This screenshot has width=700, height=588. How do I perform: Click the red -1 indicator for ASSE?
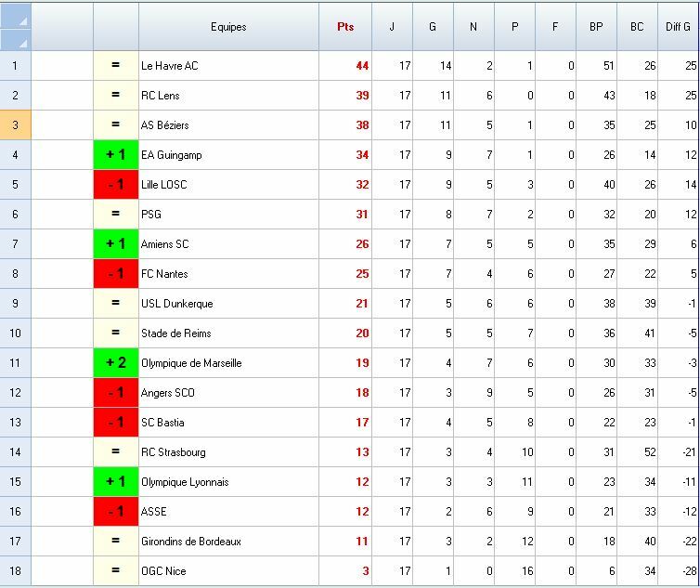tap(116, 512)
